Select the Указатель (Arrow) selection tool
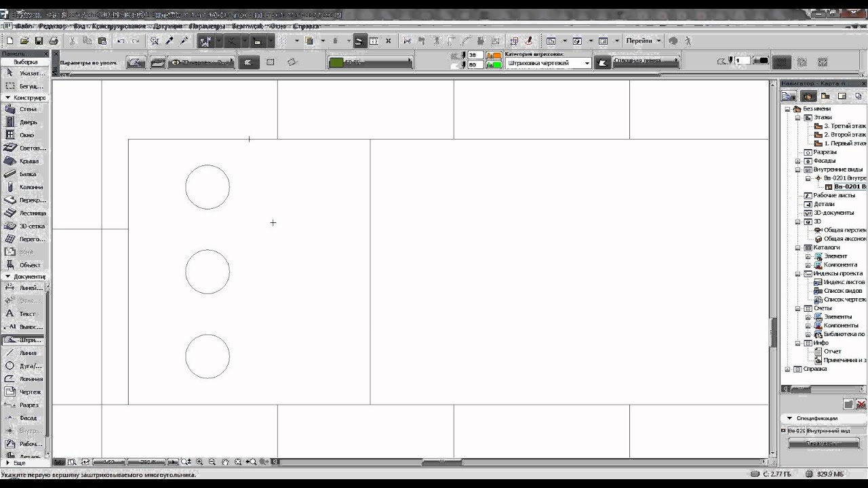Viewport: 868px width, 488px height. (x=24, y=73)
